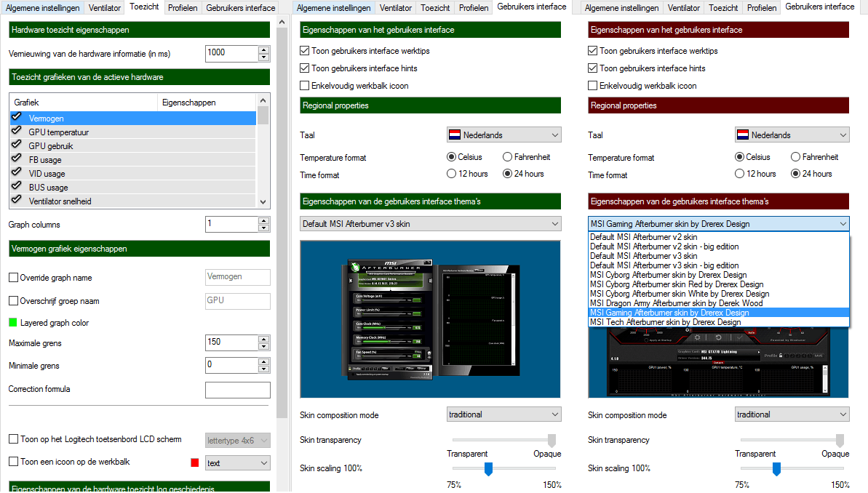Select 24 hours in the right panel
Screen dimensions: 868x493
(795, 174)
